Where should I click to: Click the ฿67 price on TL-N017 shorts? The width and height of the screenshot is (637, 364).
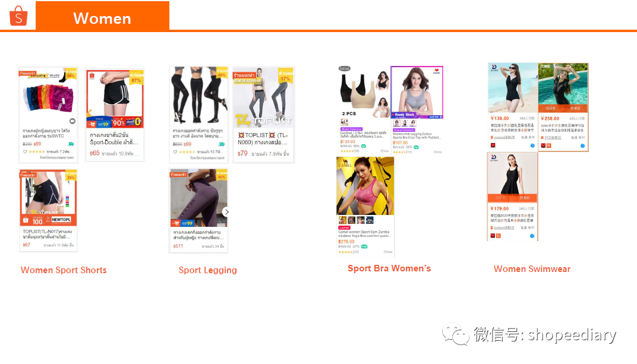(x=26, y=245)
